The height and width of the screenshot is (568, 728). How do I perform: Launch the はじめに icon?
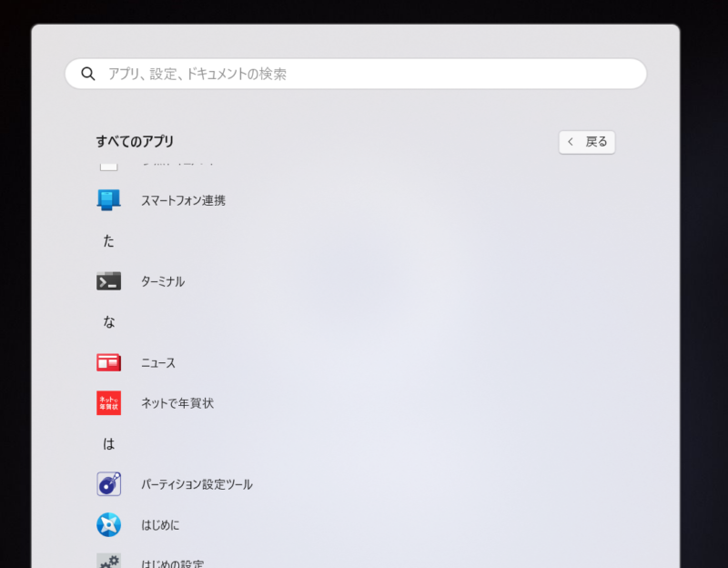108,524
